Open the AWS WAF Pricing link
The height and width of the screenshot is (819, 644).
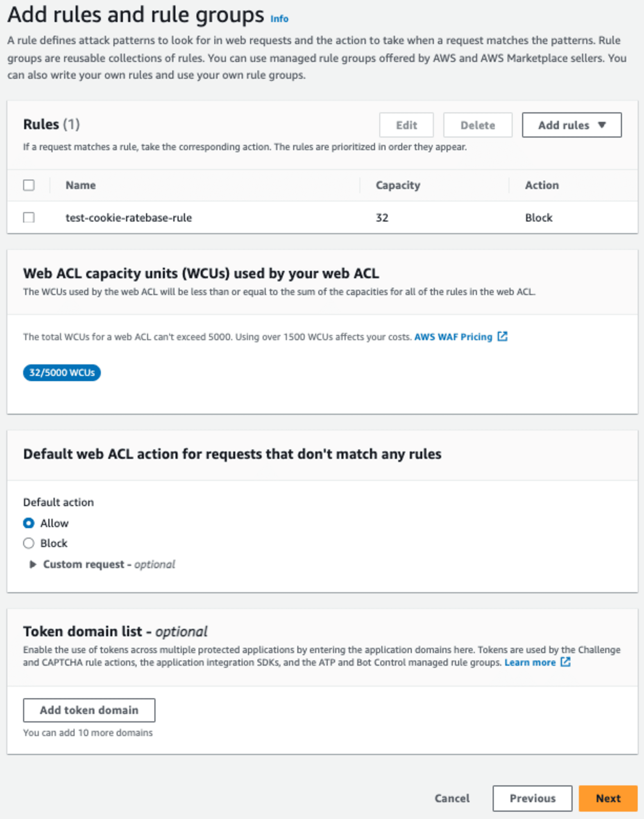click(453, 337)
